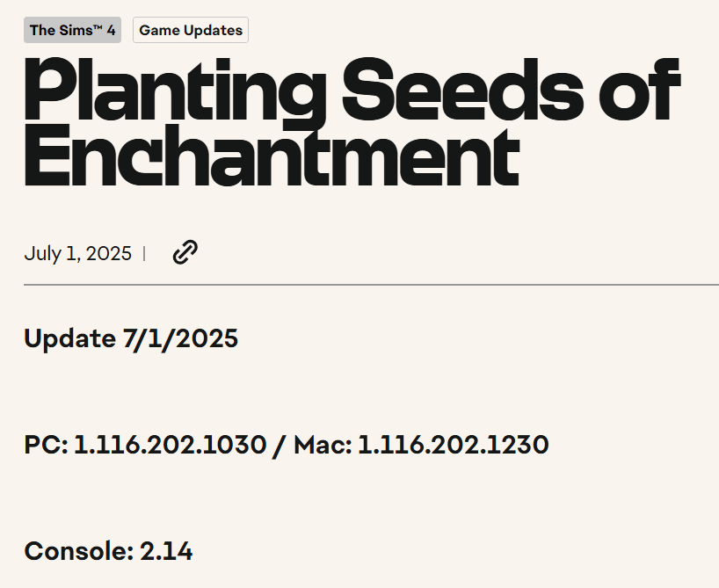Select PC version number 1.116.202.1030

tap(170, 445)
